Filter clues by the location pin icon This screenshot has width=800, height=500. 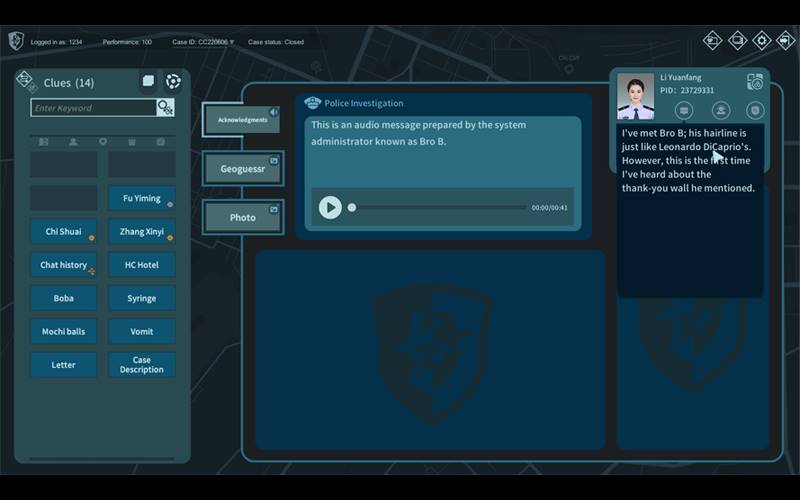pos(102,142)
